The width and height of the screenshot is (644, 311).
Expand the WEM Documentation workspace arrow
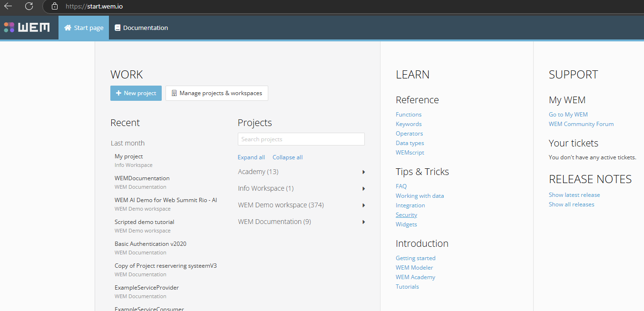[x=363, y=222]
